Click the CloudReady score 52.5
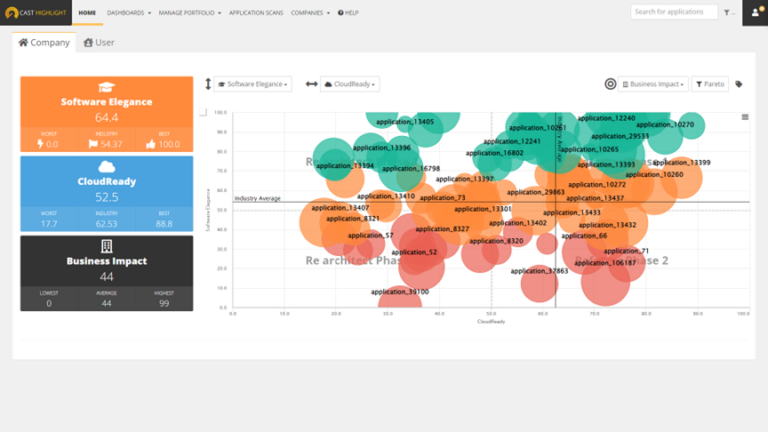This screenshot has width=768, height=432. coord(106,197)
